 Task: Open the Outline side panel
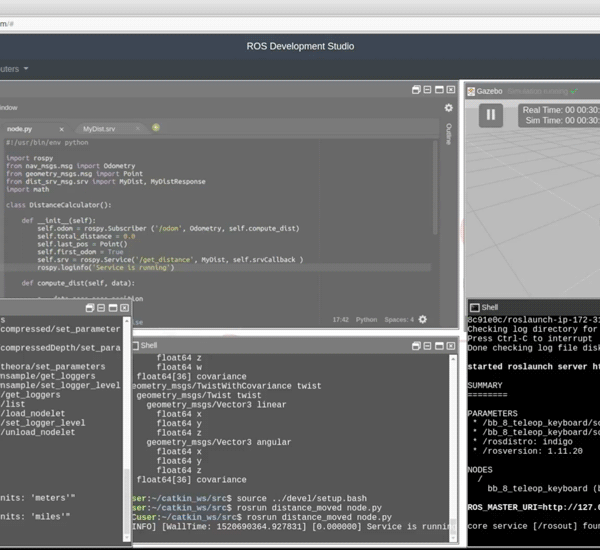[449, 134]
